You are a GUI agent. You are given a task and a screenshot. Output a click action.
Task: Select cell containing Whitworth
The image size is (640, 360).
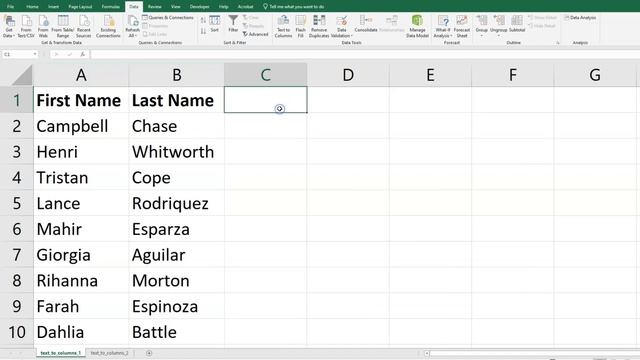click(176, 152)
